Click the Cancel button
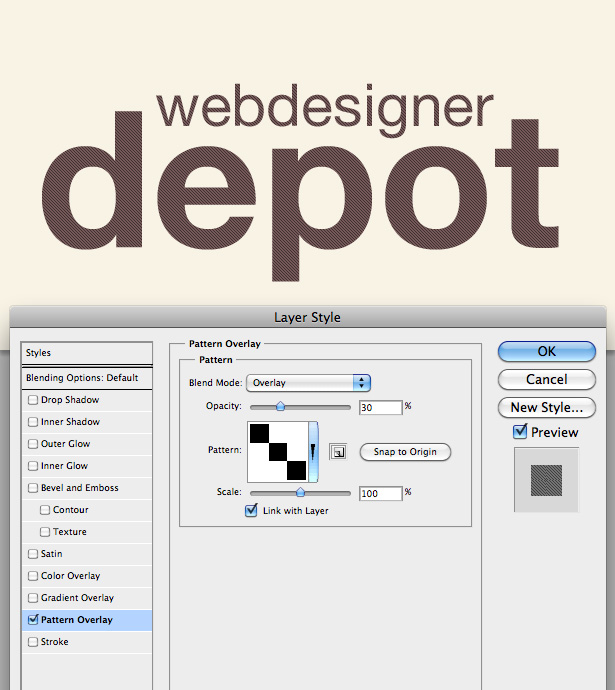 547,379
